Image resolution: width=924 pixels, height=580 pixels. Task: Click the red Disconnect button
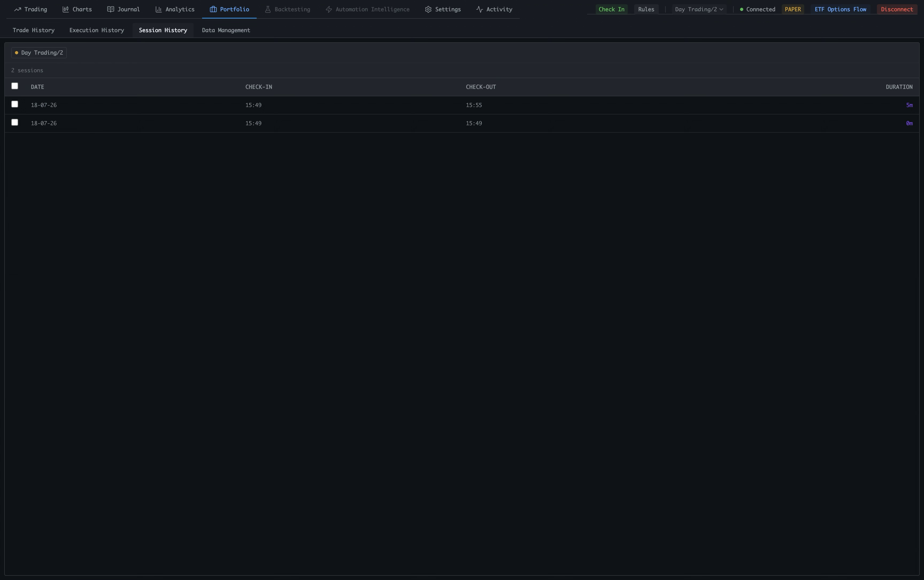coord(897,9)
